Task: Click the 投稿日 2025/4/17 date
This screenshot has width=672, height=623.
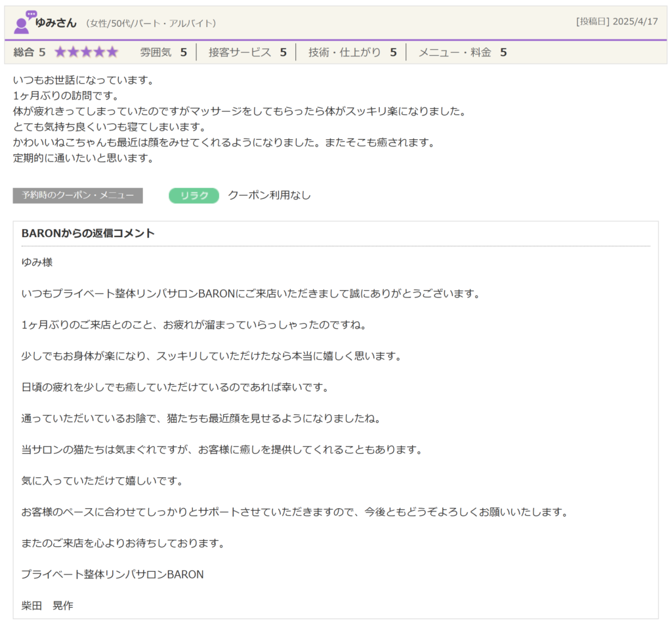Action: [616, 22]
